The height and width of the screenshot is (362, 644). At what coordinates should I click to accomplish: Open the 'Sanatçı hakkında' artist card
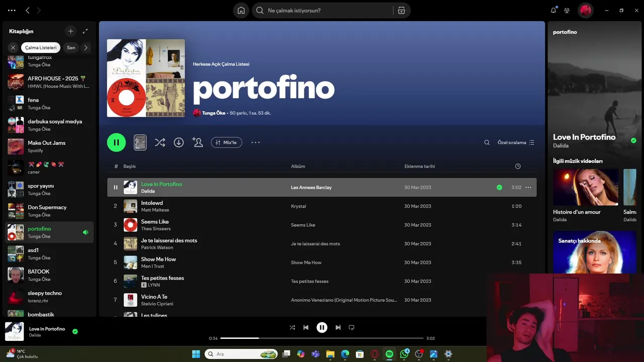(x=595, y=252)
